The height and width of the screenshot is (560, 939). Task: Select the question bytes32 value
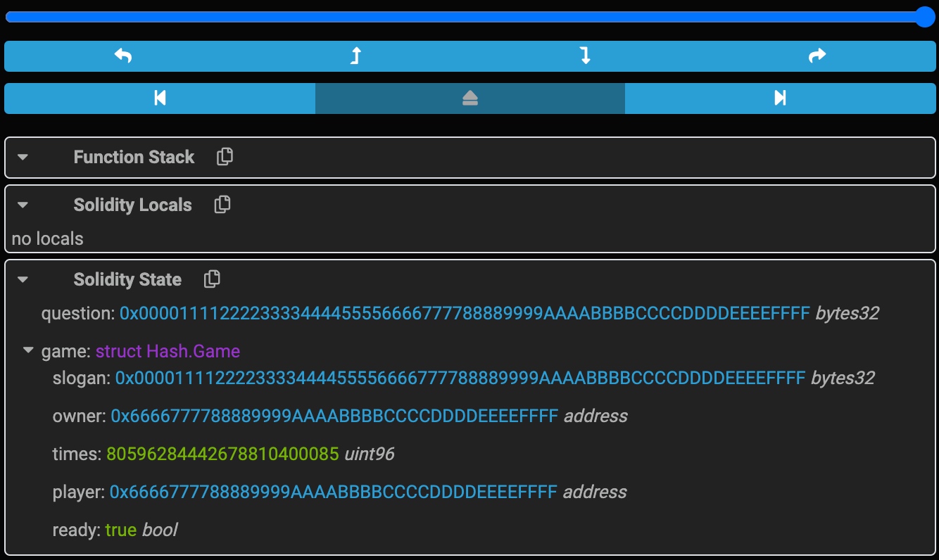[465, 313]
